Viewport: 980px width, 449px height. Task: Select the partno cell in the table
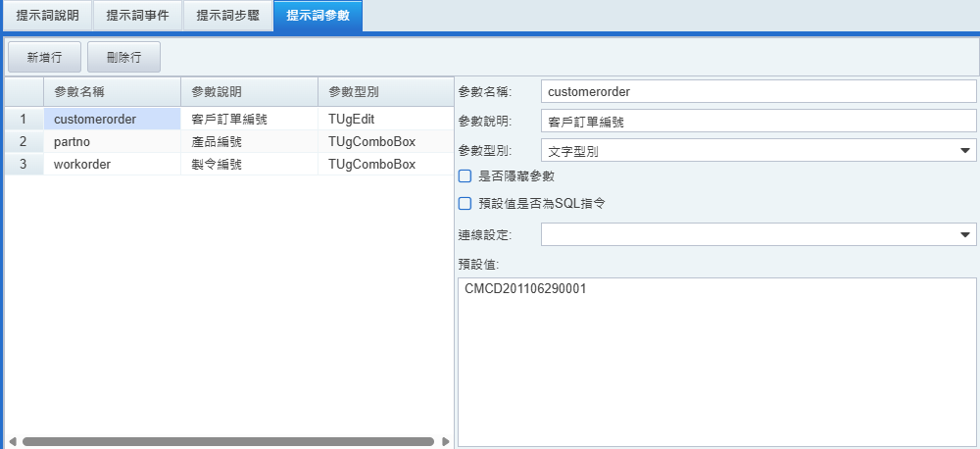pos(112,142)
